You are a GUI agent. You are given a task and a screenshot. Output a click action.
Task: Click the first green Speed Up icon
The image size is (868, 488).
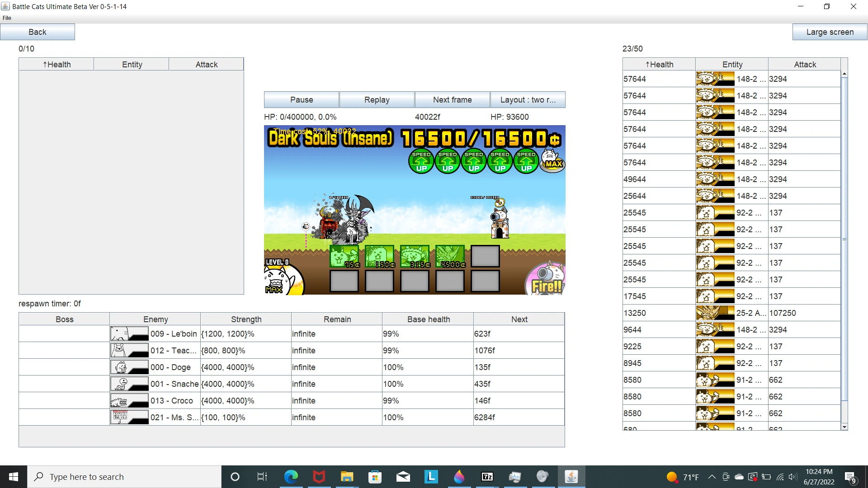click(421, 162)
